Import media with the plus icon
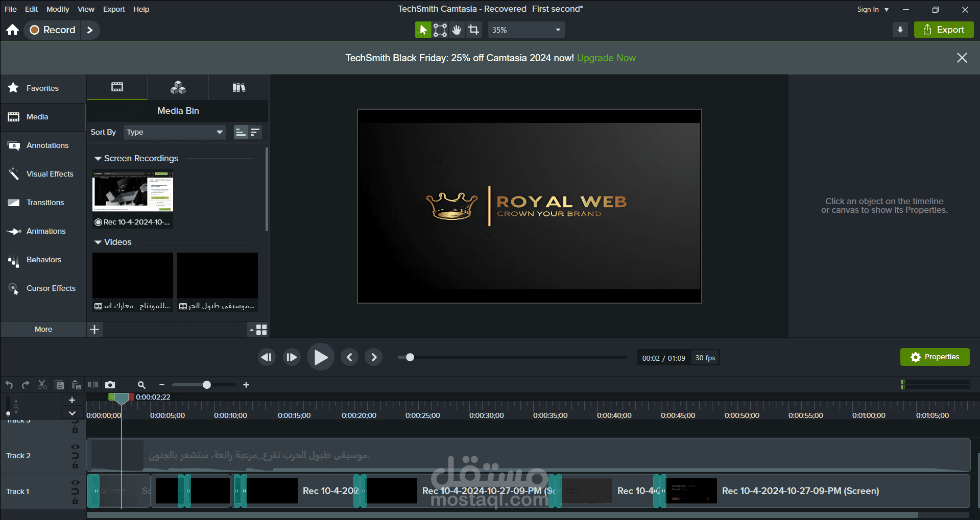Image resolution: width=980 pixels, height=520 pixels. point(94,329)
